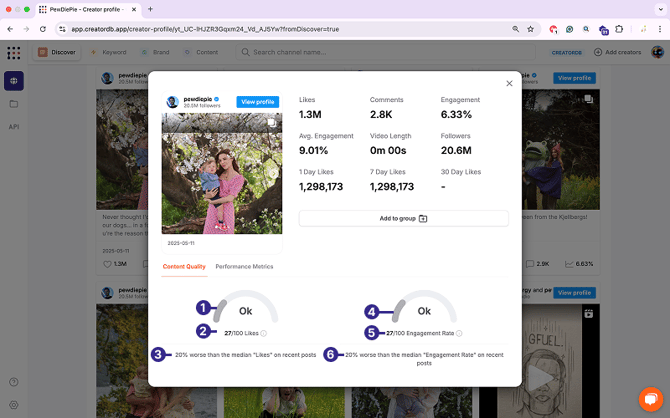Close the post details modal

[x=509, y=83]
